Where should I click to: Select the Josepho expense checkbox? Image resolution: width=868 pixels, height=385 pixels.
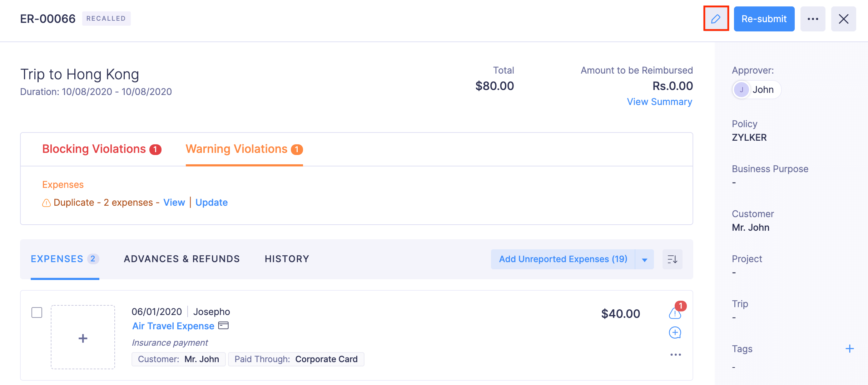(37, 312)
